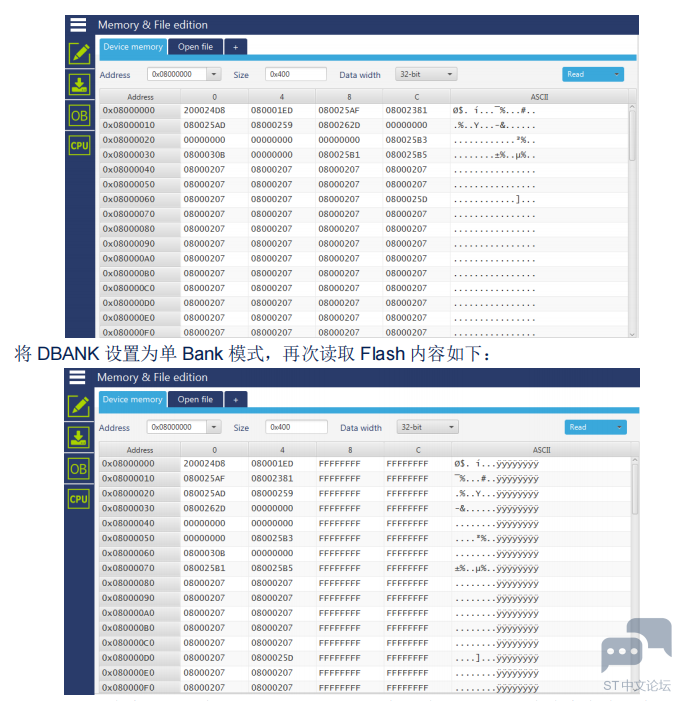Open Erasing & Programming download icon, upper window
The image size is (680, 701).
pyautogui.click(x=80, y=84)
